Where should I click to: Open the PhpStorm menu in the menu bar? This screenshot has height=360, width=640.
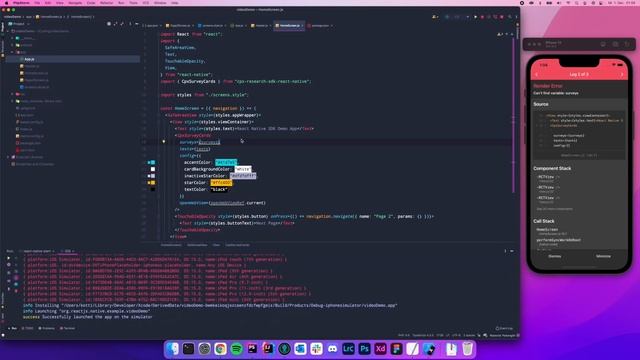coord(21,3)
